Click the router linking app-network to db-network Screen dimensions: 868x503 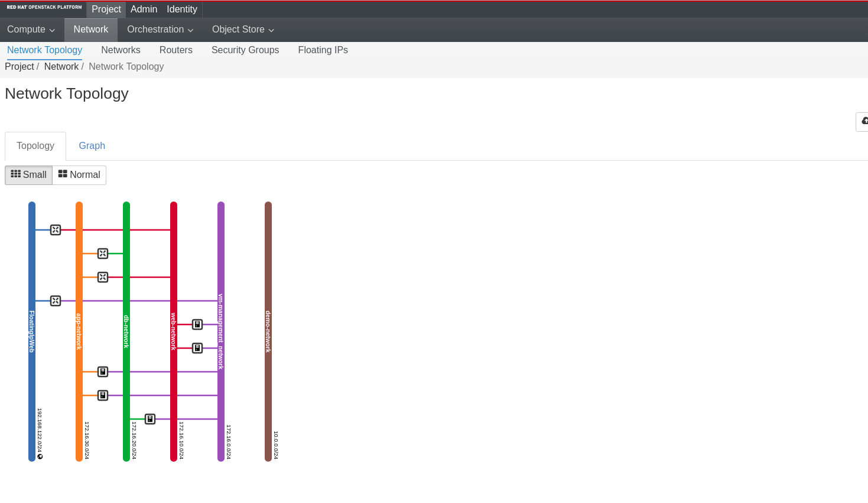point(103,254)
